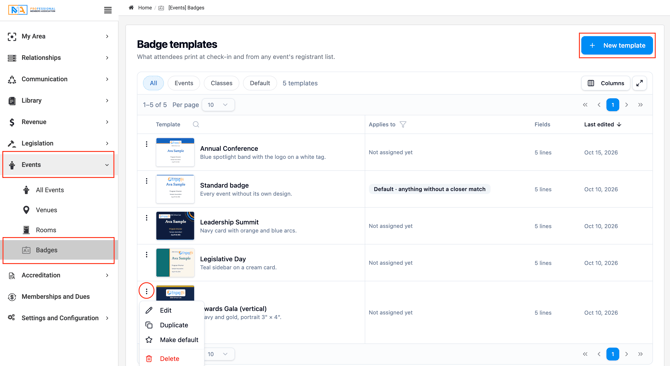Choose Delete from the context menu
This screenshot has height=366, width=670.
[x=172, y=359]
